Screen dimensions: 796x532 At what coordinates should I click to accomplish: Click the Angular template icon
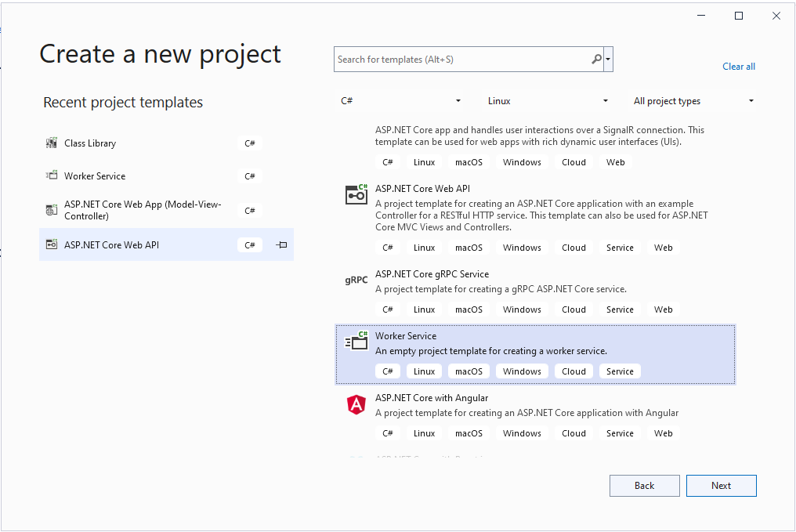pos(356,404)
